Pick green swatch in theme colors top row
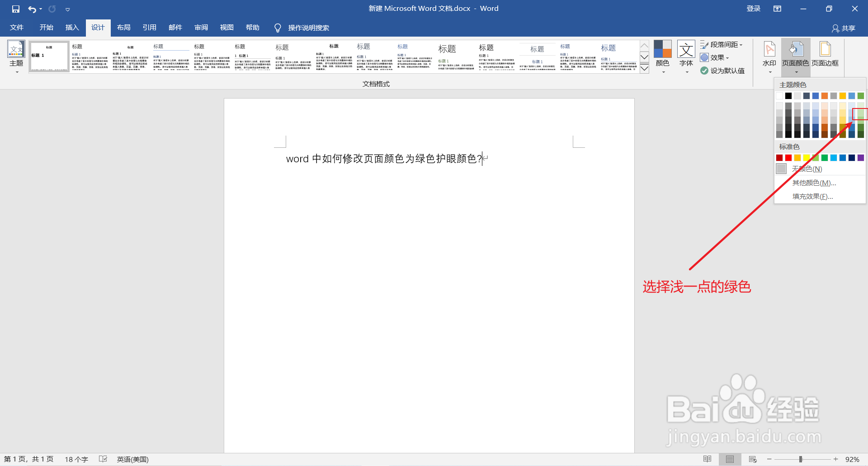The height and width of the screenshot is (466, 868). (861, 96)
